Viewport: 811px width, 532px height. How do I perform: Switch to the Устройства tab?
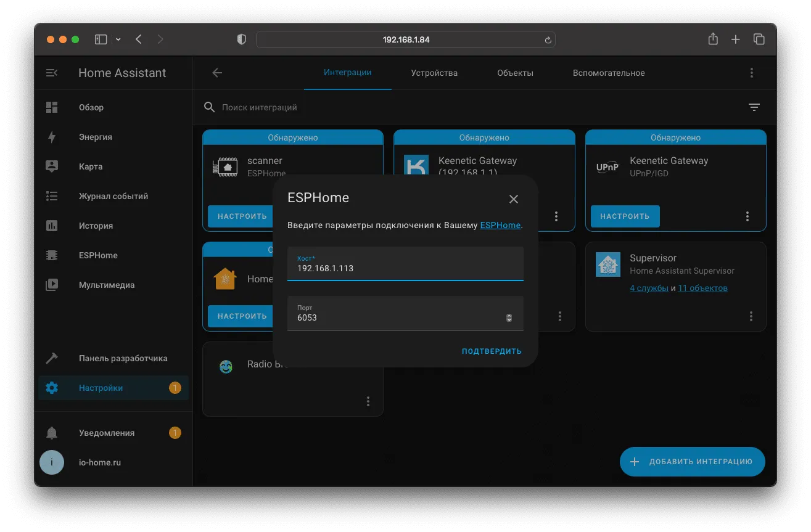[434, 73]
